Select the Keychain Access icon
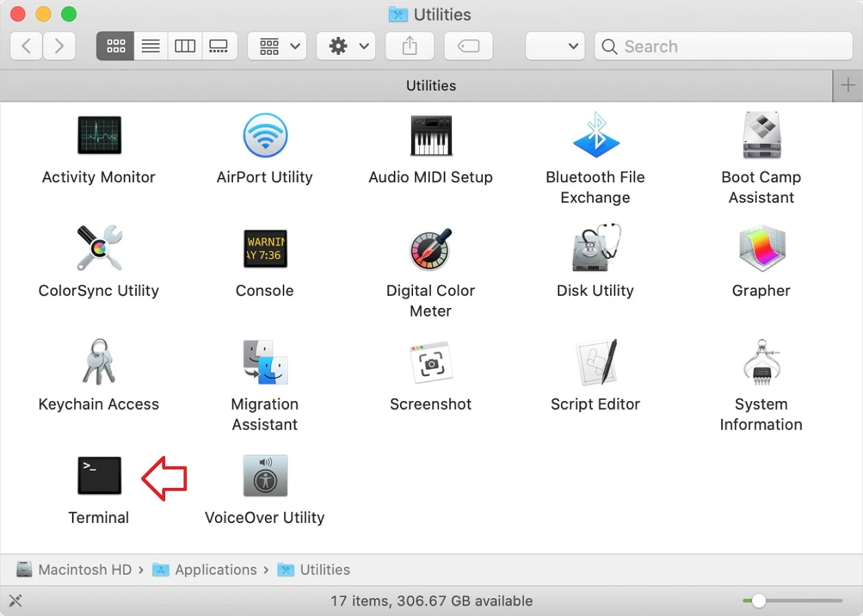863x616 pixels. (99, 362)
